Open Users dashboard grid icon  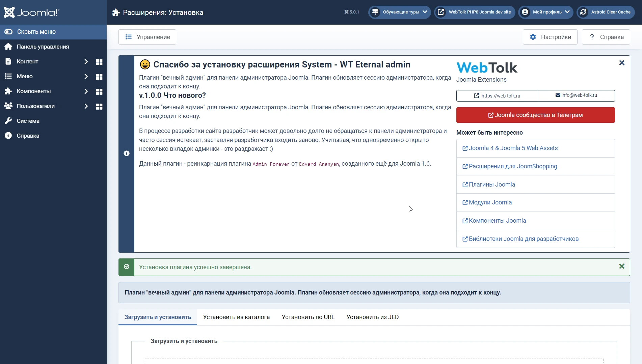[x=99, y=106]
